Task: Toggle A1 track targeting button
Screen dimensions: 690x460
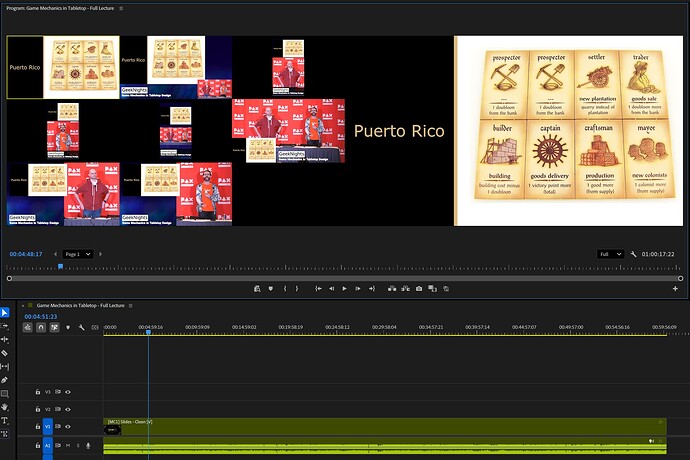Action: point(48,445)
